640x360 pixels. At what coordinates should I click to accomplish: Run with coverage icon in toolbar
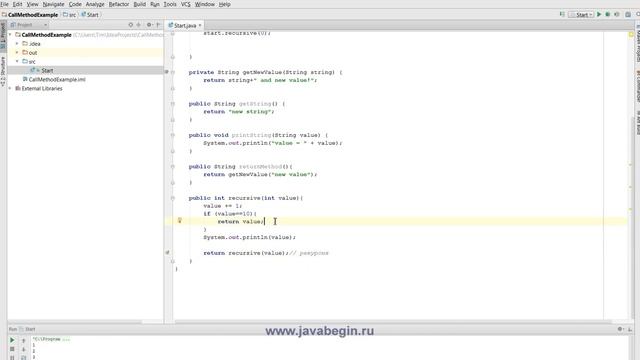617,14
